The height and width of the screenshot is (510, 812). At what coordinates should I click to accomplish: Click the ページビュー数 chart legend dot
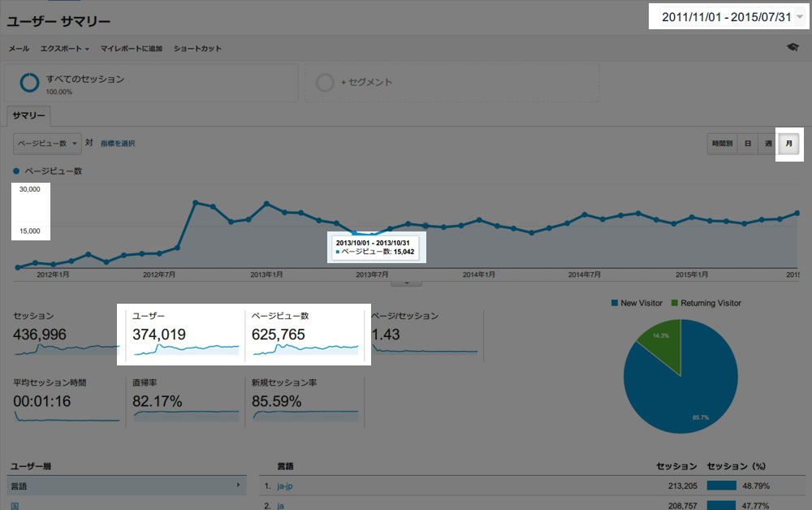16,171
